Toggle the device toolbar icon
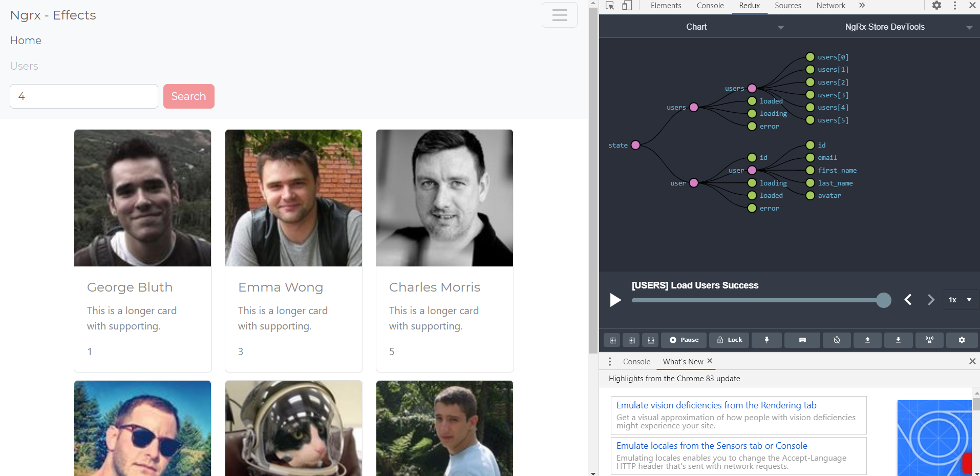The image size is (980, 476). pyautogui.click(x=627, y=6)
